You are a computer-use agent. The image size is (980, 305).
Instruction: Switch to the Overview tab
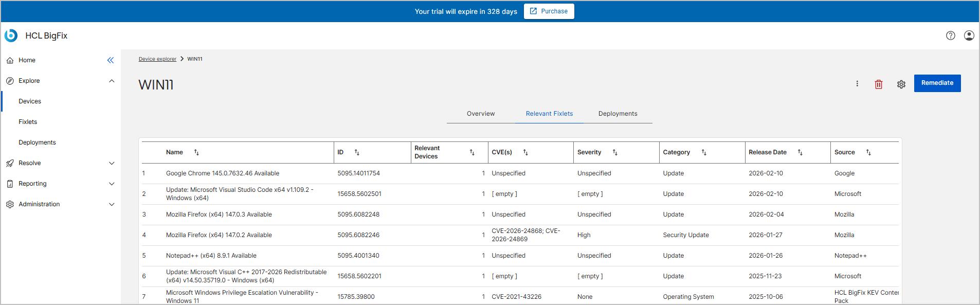pos(480,114)
